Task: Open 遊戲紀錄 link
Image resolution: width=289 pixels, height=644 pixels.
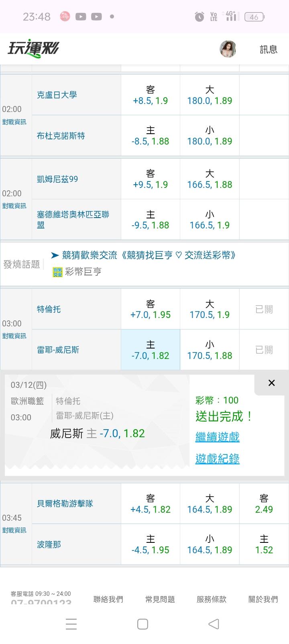Action: tap(217, 459)
